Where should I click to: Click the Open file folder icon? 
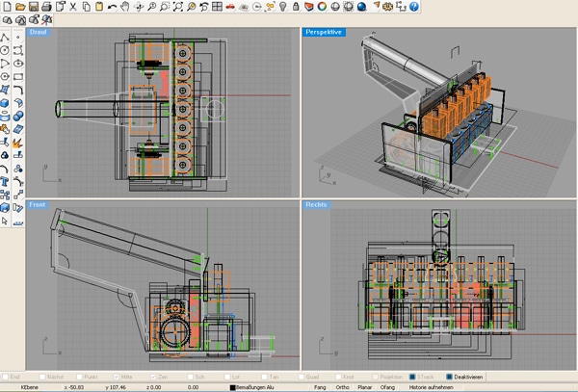pos(20,7)
